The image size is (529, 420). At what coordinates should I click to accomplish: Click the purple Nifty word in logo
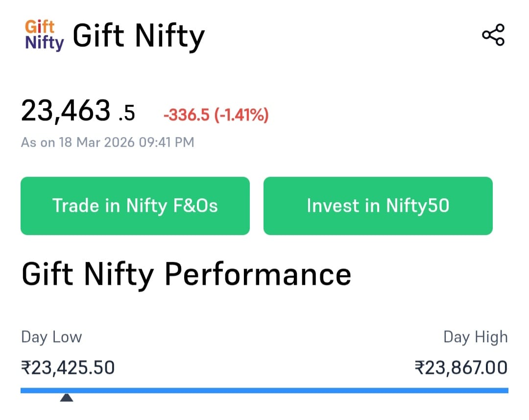(44, 43)
